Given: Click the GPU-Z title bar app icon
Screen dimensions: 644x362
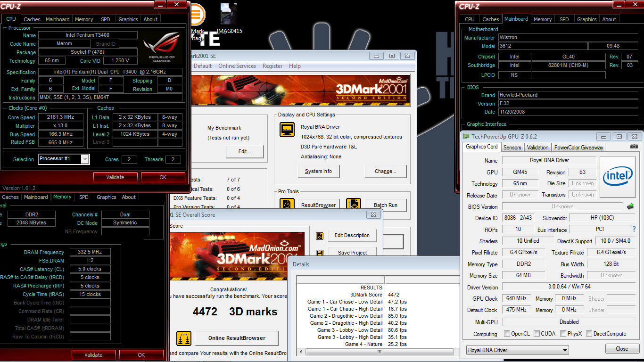Looking at the screenshot, I should coord(466,136).
